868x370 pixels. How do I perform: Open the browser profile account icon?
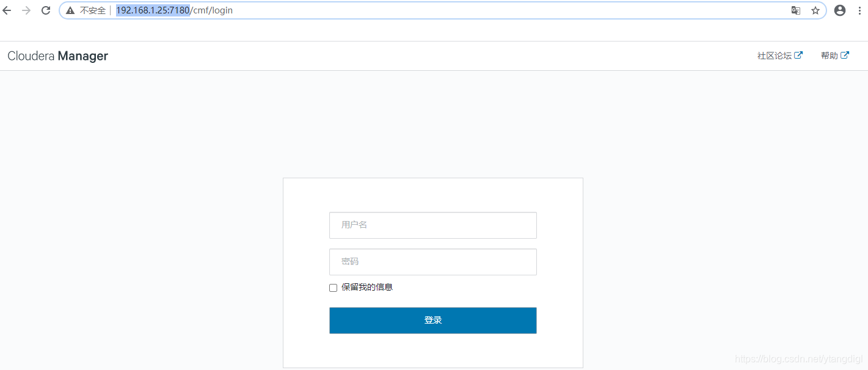coord(839,10)
